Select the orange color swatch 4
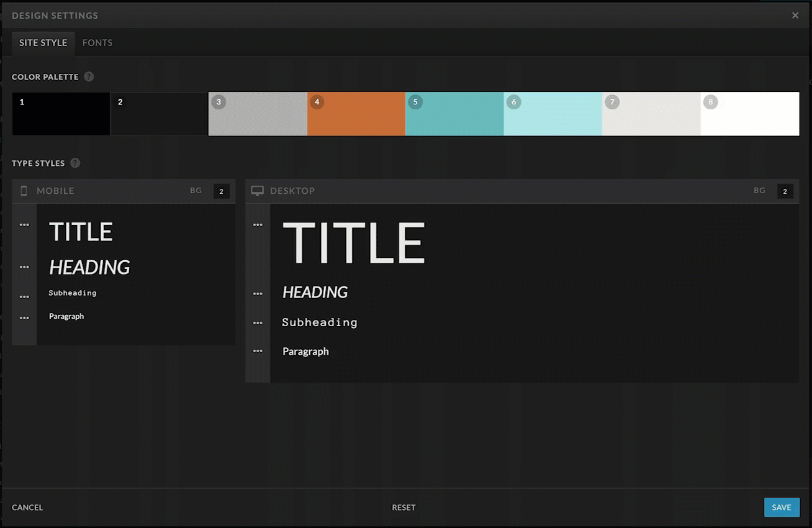This screenshot has width=812, height=528. point(356,114)
